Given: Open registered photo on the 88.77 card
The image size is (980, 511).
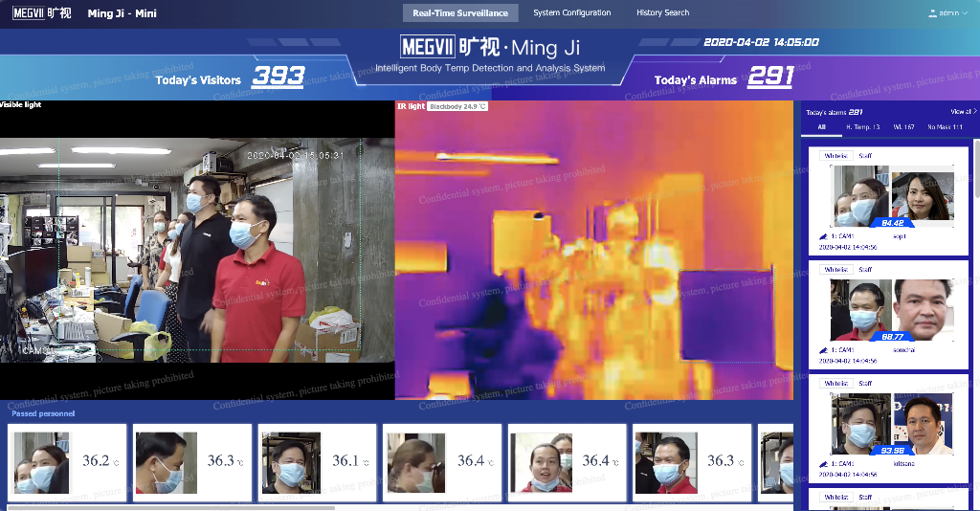Looking at the screenshot, I should pyautogui.click(x=923, y=310).
